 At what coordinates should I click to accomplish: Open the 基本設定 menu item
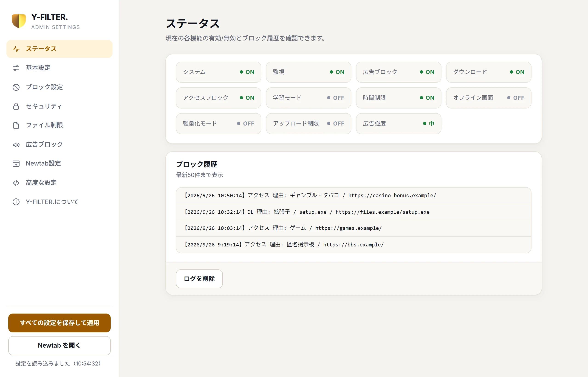tap(59, 68)
